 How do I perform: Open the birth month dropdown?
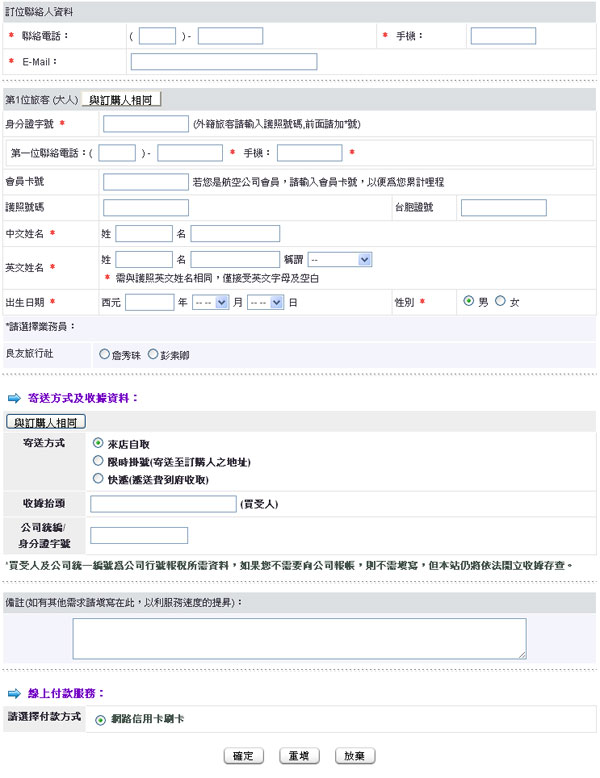coord(210,302)
